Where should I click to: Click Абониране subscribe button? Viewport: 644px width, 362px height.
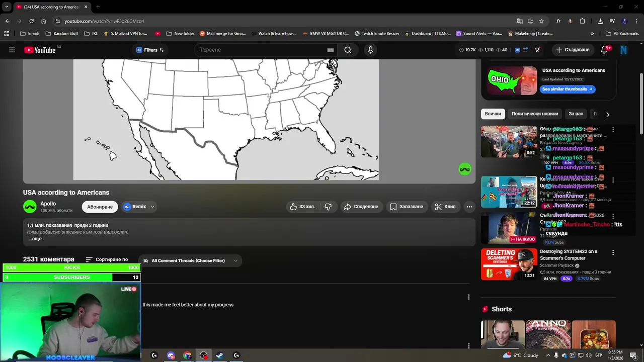[100, 207]
